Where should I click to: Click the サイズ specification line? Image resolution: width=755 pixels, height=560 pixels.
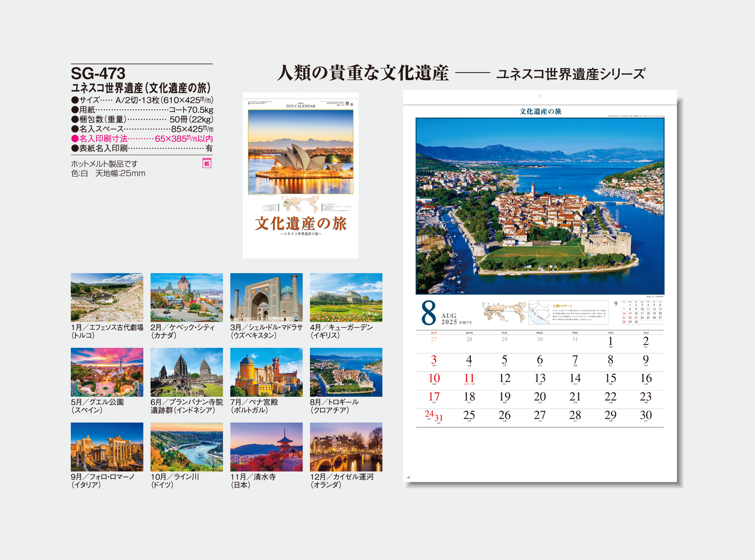tap(142, 100)
